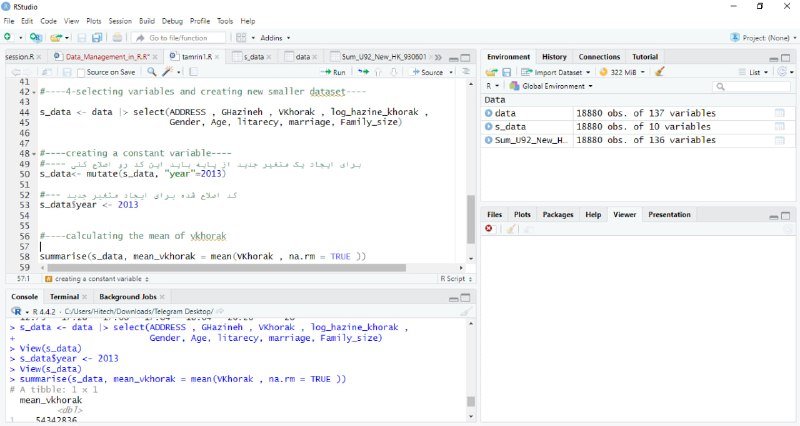Show more source tabs via double chevron

pos(438,57)
